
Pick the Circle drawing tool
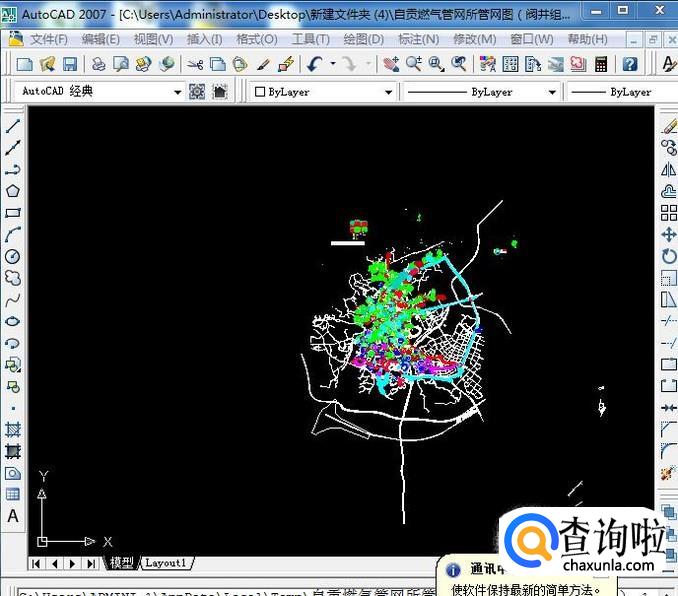[13, 257]
